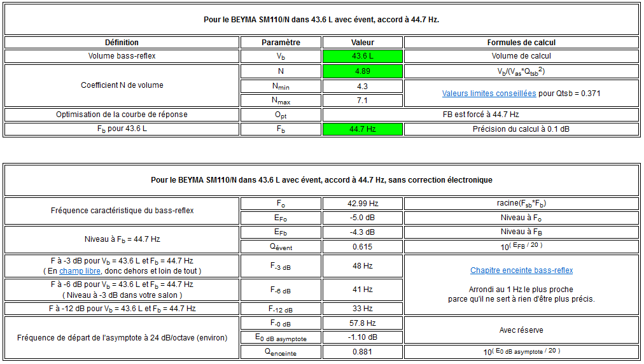The height and width of the screenshot is (364, 644).
Task: Click the 'Qévent' parameter label
Action: point(281,247)
